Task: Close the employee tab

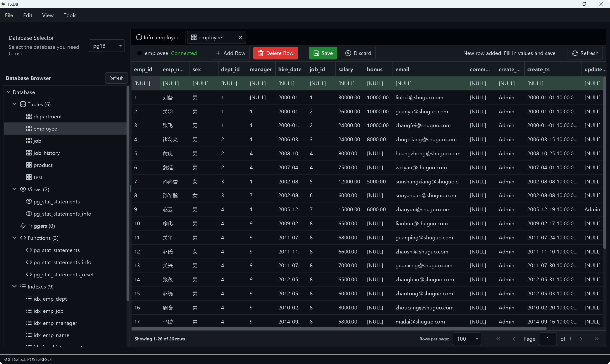Action: (x=241, y=37)
